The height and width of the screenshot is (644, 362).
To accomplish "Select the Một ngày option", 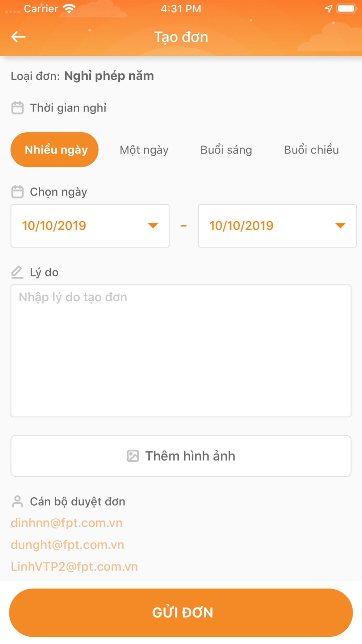I will [144, 150].
